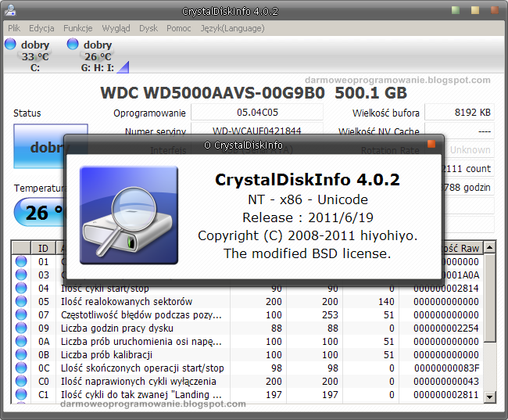The width and height of the screenshot is (508, 420).
Task: Close the CrystalDiskInfo About dialog
Action: 431,144
